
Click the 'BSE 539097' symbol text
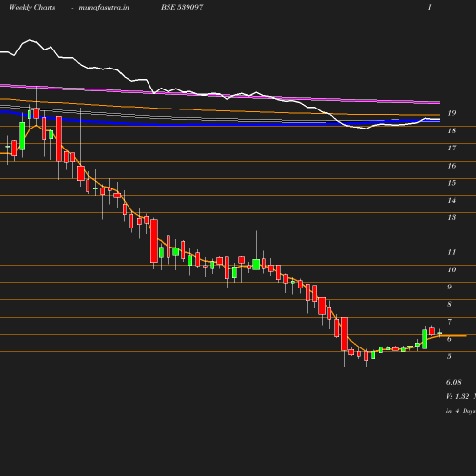182,7
